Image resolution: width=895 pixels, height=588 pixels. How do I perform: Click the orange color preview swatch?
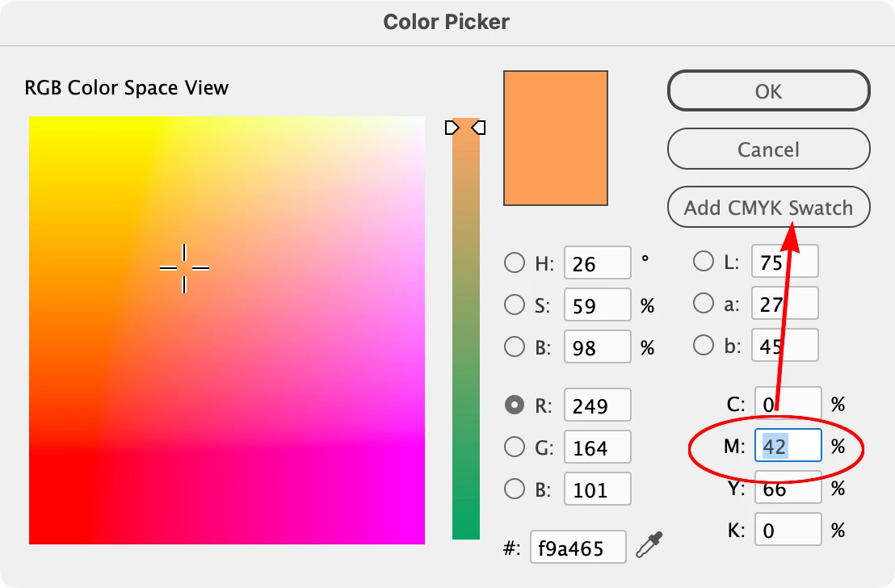click(x=555, y=137)
